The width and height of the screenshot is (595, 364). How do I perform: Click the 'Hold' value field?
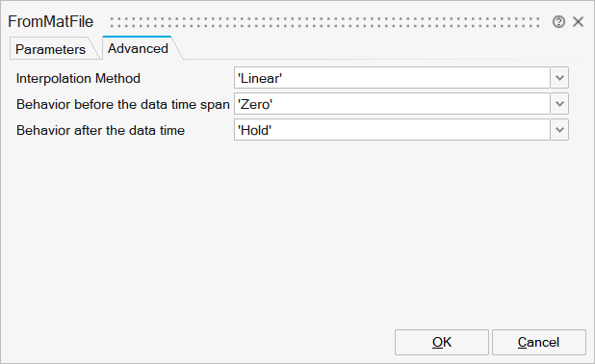tap(392, 130)
